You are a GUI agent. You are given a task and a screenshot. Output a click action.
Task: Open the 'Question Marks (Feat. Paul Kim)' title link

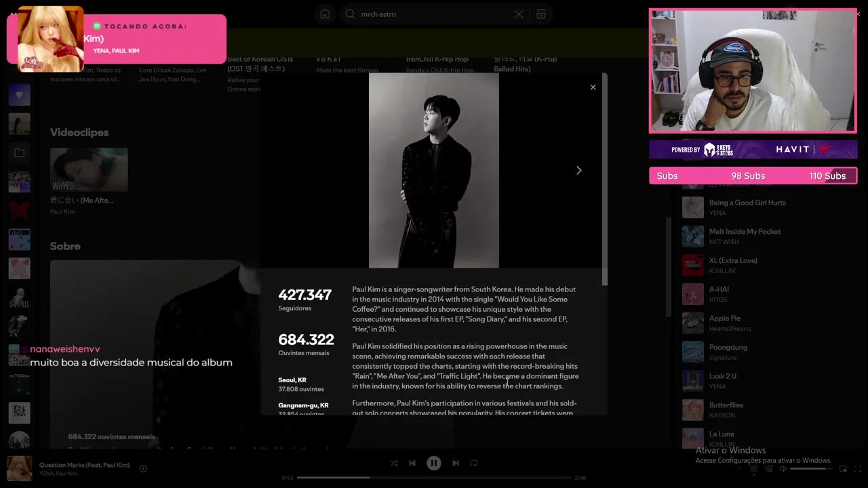(x=84, y=465)
